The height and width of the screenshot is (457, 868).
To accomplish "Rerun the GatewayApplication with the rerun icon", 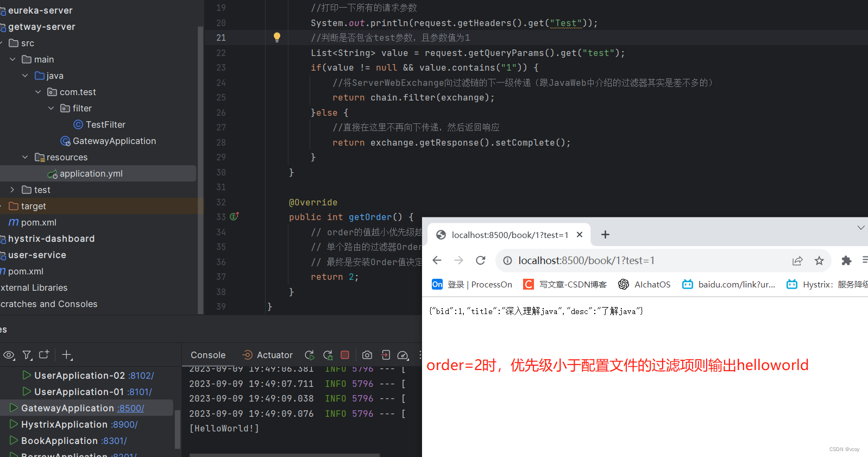I will [310, 355].
